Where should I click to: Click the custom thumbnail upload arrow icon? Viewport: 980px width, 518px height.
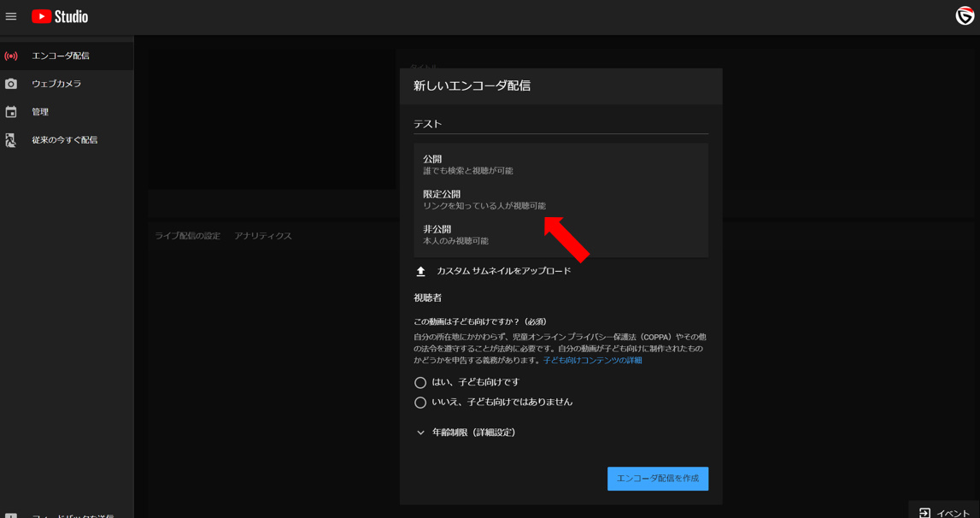point(420,272)
